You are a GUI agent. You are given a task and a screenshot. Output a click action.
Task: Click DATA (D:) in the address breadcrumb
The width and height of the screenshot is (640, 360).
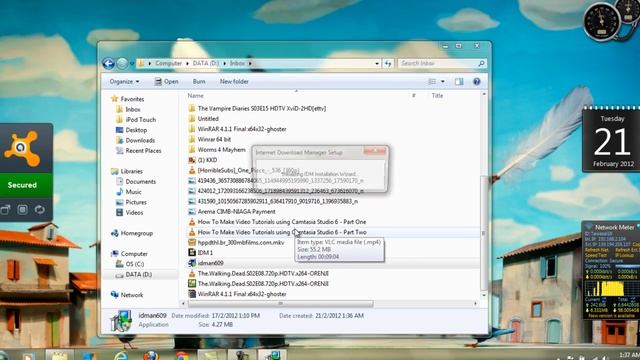pyautogui.click(x=206, y=63)
